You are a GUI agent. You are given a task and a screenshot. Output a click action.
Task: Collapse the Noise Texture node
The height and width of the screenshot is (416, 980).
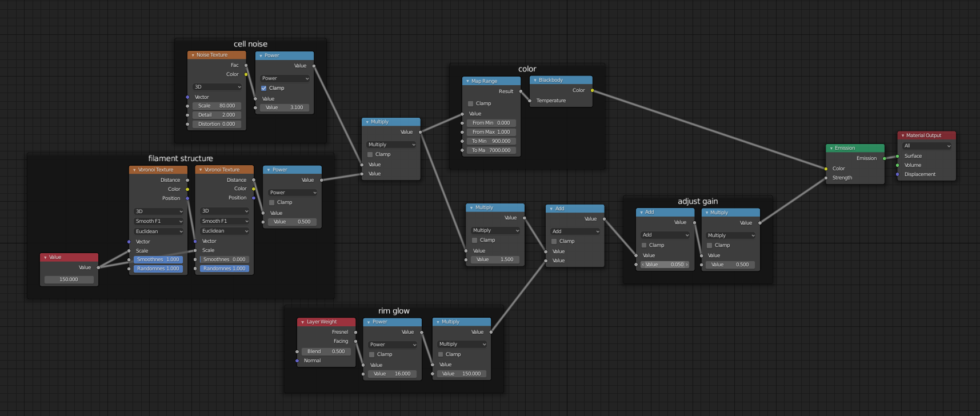pos(193,55)
